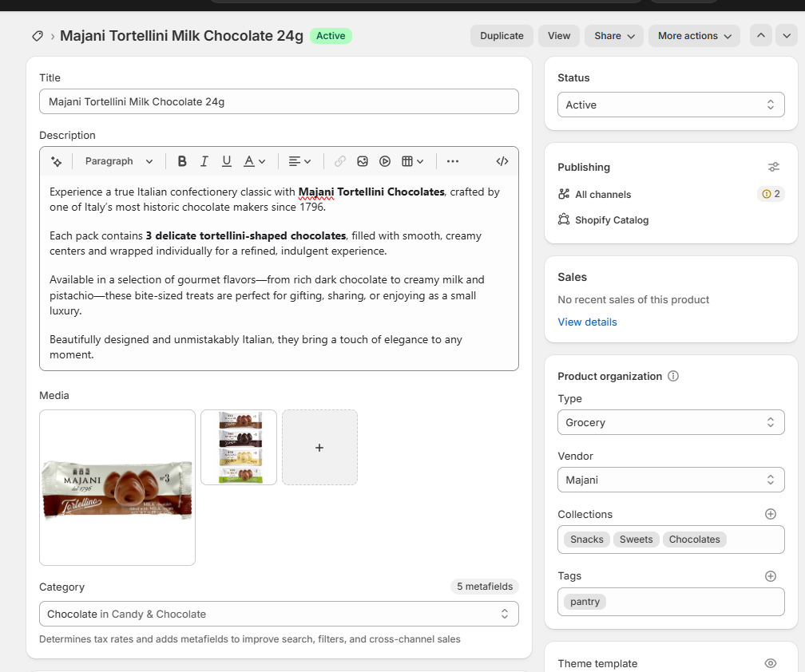Click the Title input field
The image size is (805, 672).
(279, 101)
